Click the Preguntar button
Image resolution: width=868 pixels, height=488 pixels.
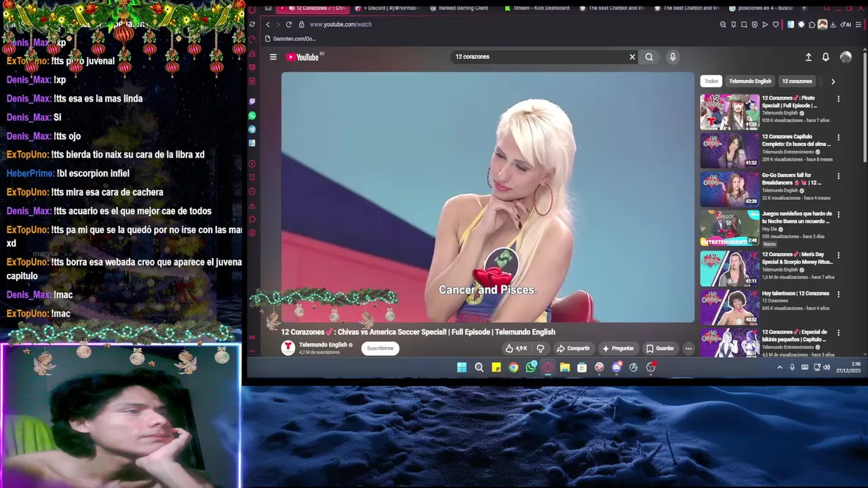pyautogui.click(x=618, y=348)
